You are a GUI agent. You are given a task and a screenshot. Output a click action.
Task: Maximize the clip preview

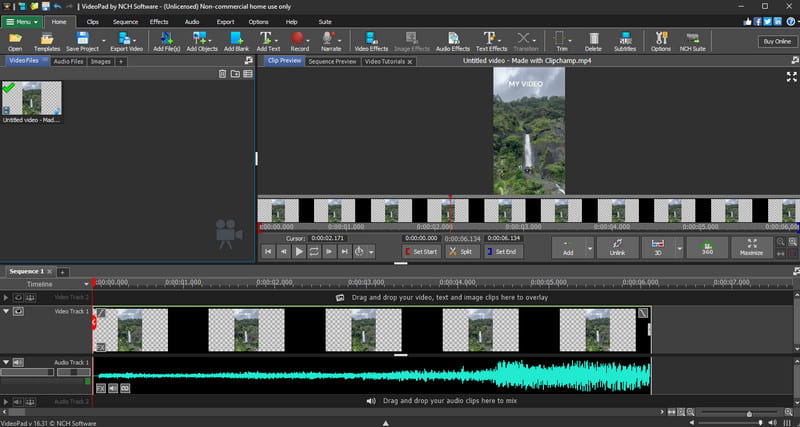click(x=752, y=247)
